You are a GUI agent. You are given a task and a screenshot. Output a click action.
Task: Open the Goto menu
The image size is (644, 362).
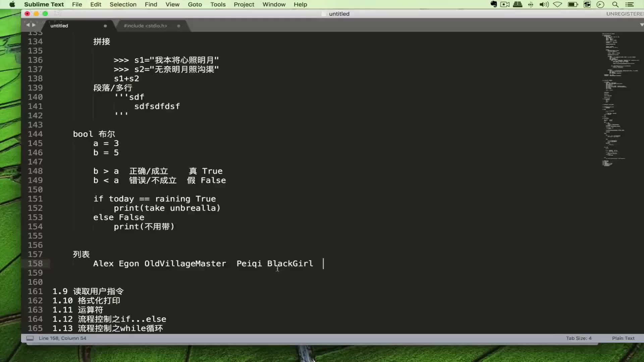(195, 4)
